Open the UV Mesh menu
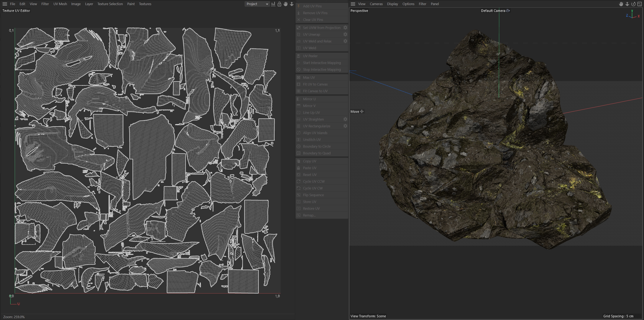Image resolution: width=644 pixels, height=320 pixels. coord(60,4)
